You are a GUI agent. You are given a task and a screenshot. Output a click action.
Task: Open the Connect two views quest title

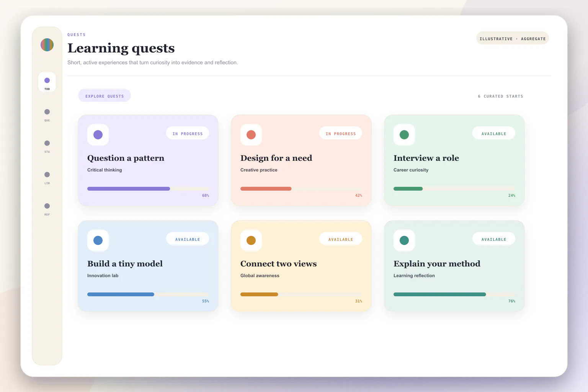(x=278, y=264)
